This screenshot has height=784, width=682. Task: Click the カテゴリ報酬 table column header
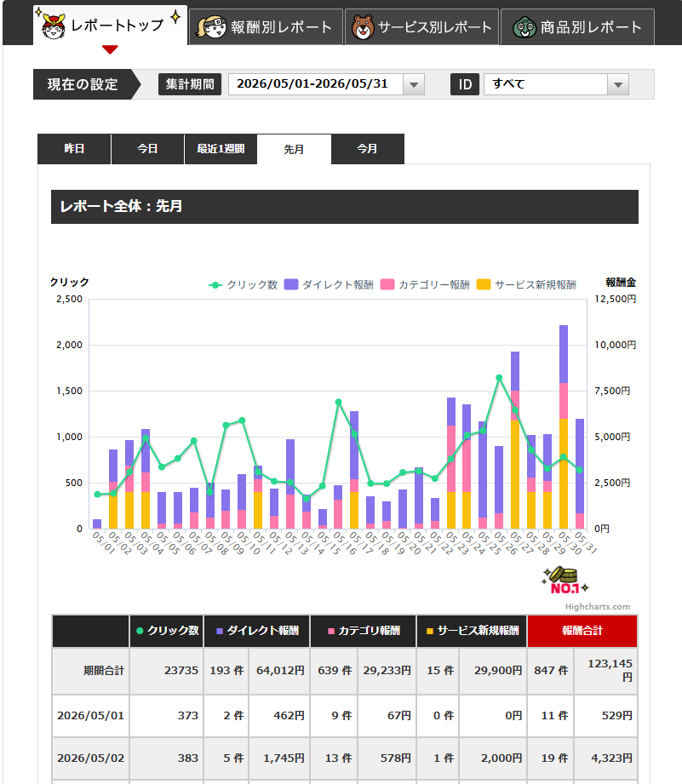point(364,631)
